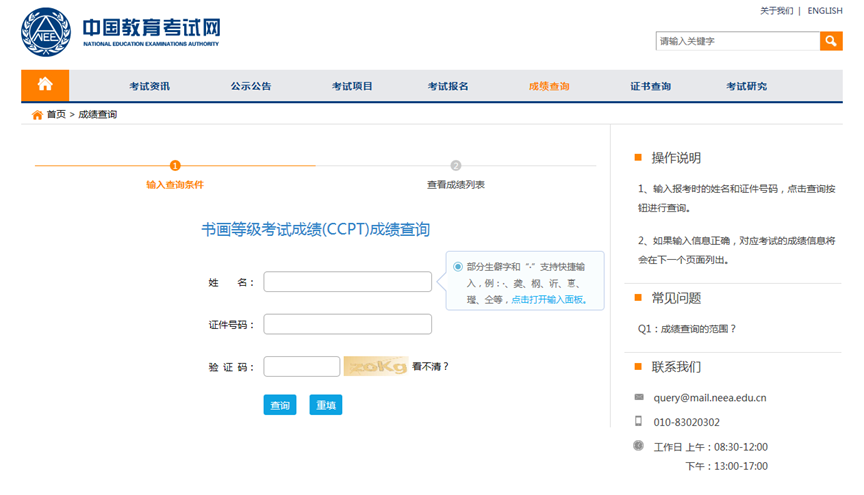
Task: Click the 成绩查询 breadcrumb link
Action: (x=98, y=114)
